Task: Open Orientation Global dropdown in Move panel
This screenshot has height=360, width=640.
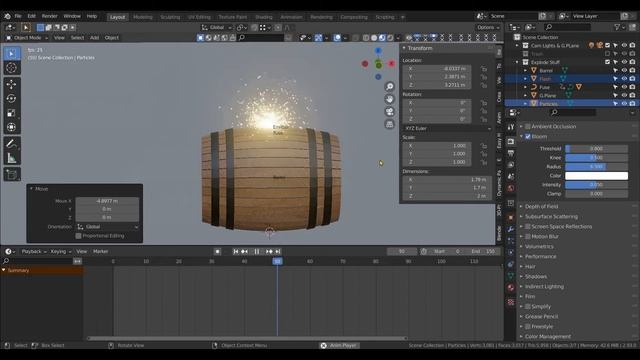Action: point(107,227)
